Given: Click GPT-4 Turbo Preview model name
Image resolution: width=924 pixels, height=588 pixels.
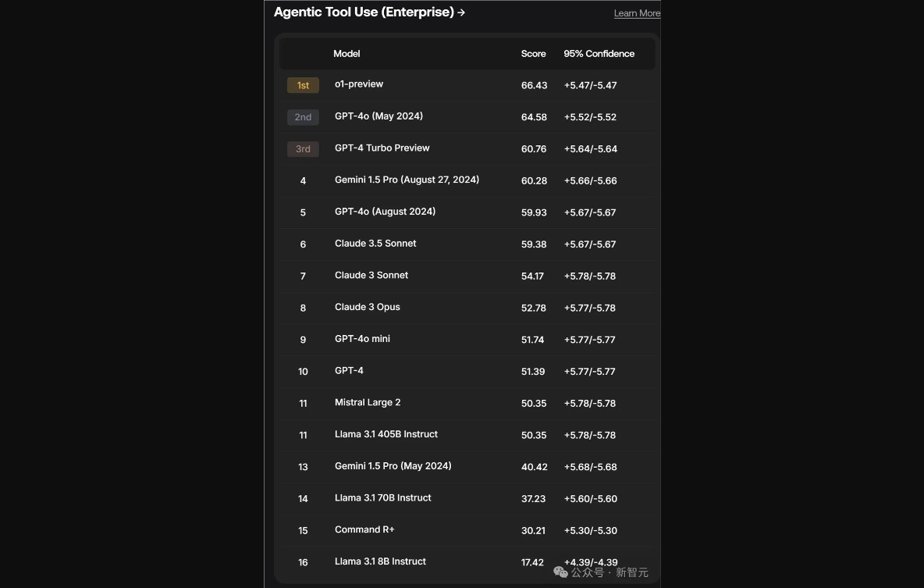Looking at the screenshot, I should click(x=382, y=148).
